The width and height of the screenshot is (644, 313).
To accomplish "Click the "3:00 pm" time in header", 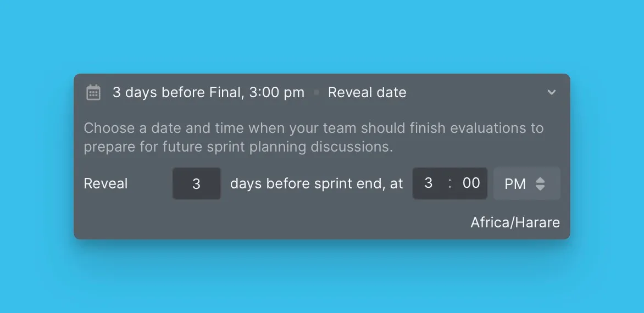I will [276, 92].
